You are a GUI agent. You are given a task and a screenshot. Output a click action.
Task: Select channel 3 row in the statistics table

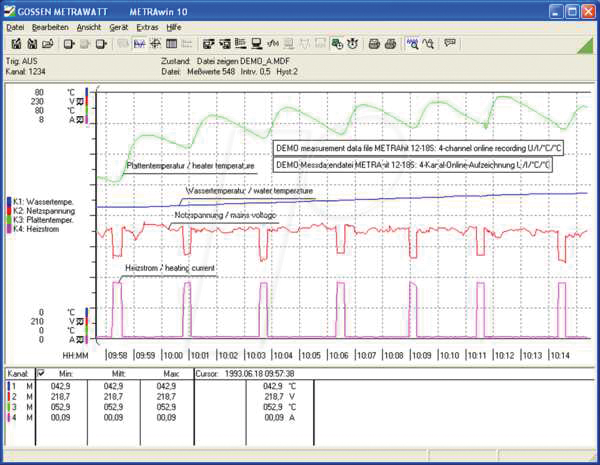tap(12, 407)
